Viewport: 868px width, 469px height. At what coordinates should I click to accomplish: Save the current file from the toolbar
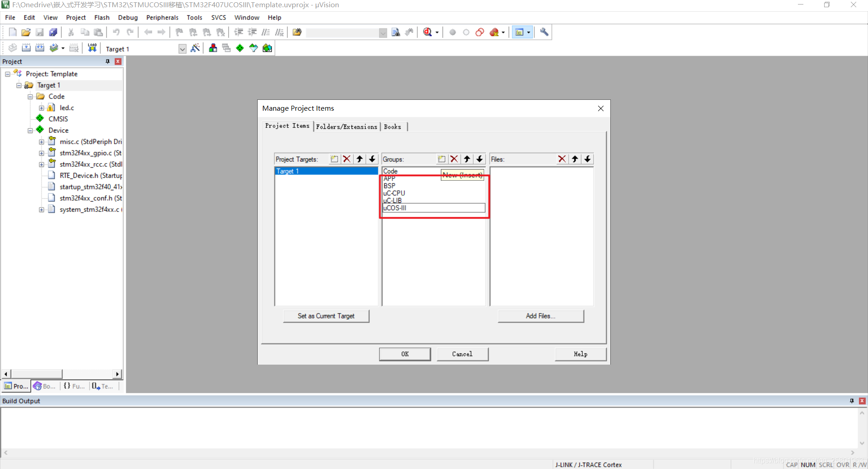click(x=39, y=32)
